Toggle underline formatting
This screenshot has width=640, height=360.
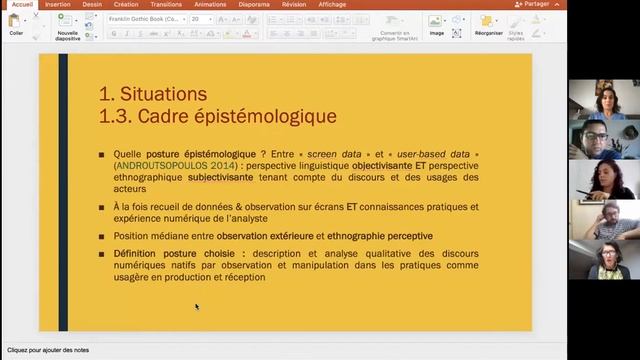140,34
